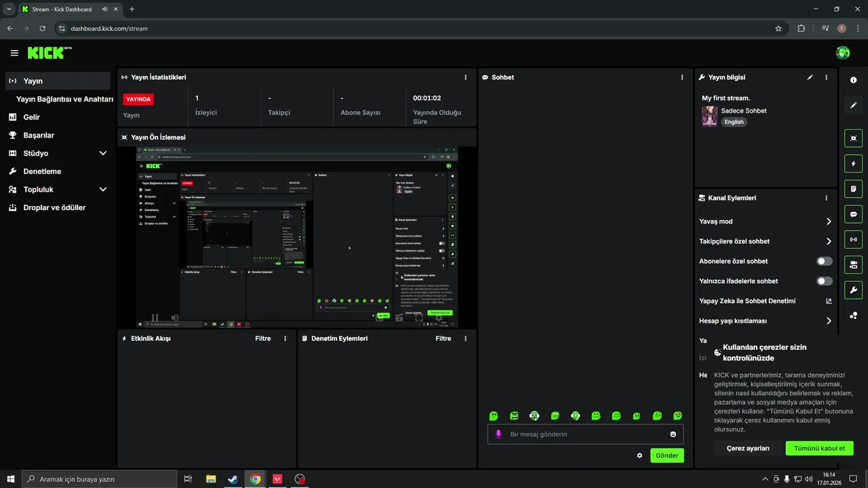Click the Gönder button
The height and width of the screenshot is (488, 868).
pyautogui.click(x=667, y=455)
